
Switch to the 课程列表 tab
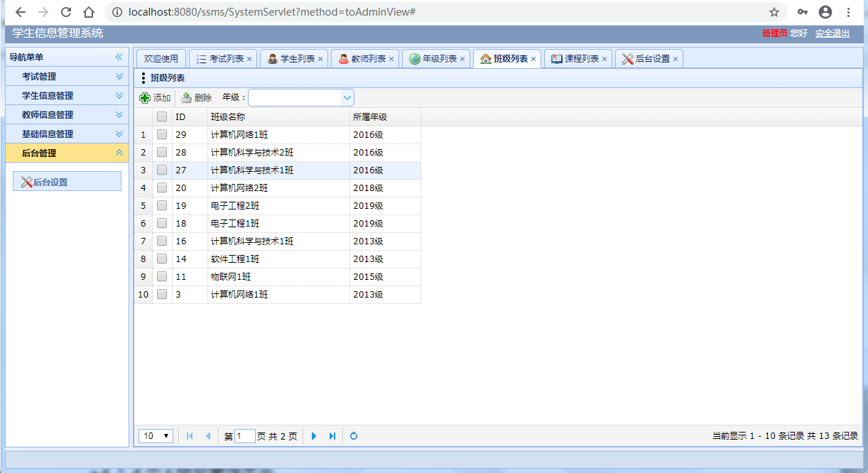click(579, 59)
